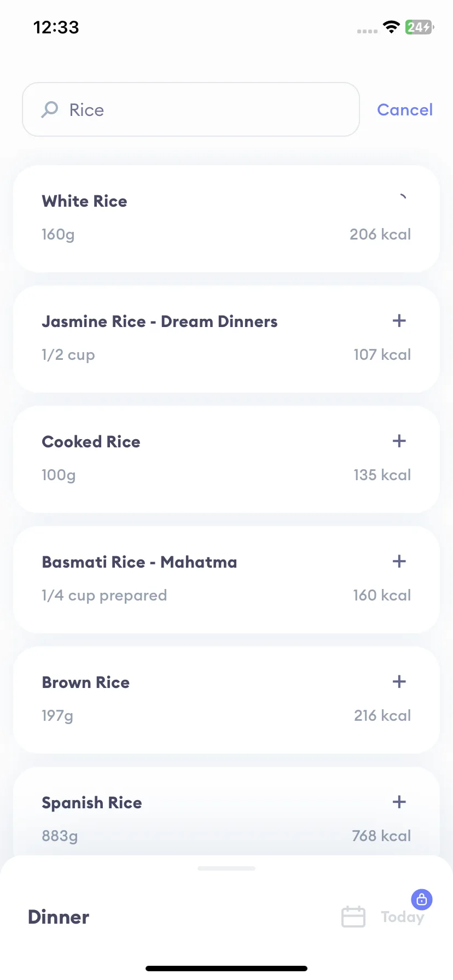Tap the Dinner meal label
453x980 pixels.
(59, 917)
